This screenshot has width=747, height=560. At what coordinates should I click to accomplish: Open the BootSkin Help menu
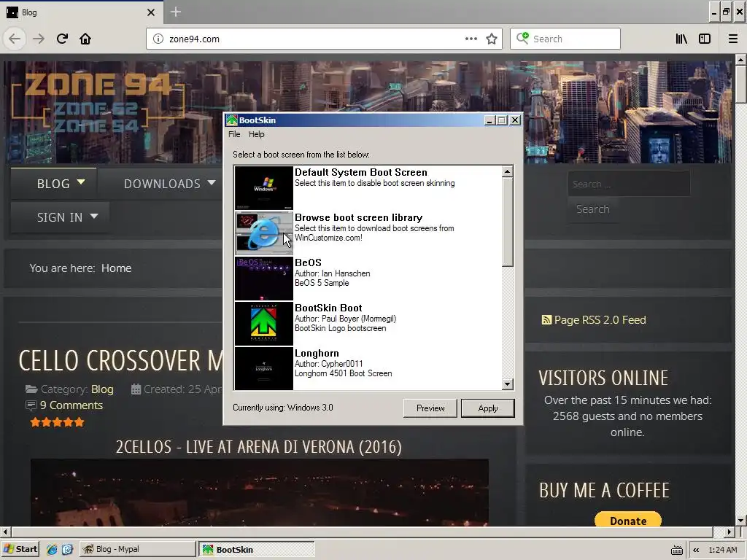(256, 134)
